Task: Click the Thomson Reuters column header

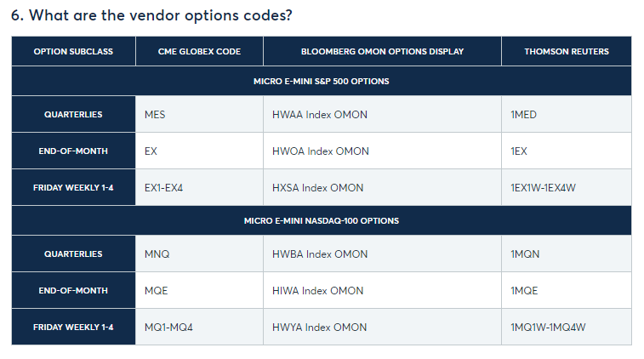Action: pos(566,52)
